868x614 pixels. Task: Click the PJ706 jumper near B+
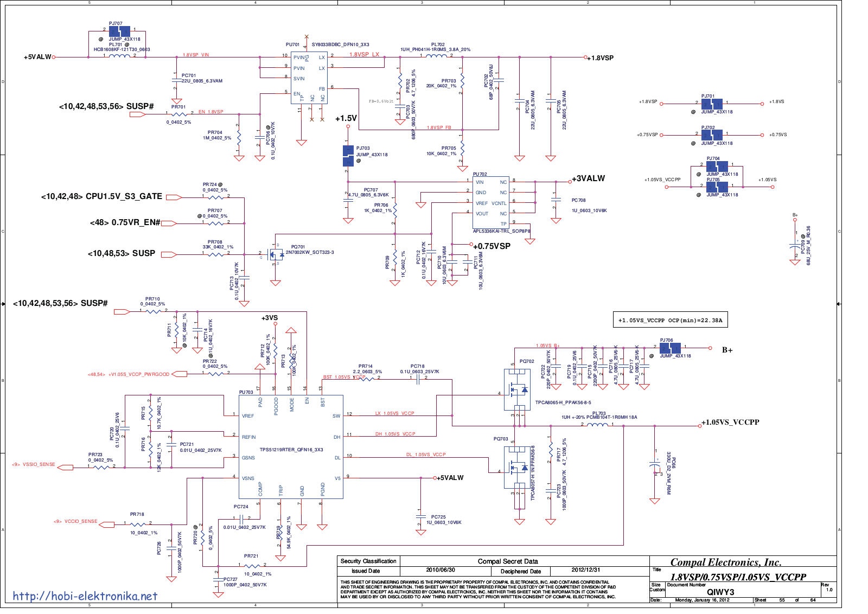click(x=670, y=348)
